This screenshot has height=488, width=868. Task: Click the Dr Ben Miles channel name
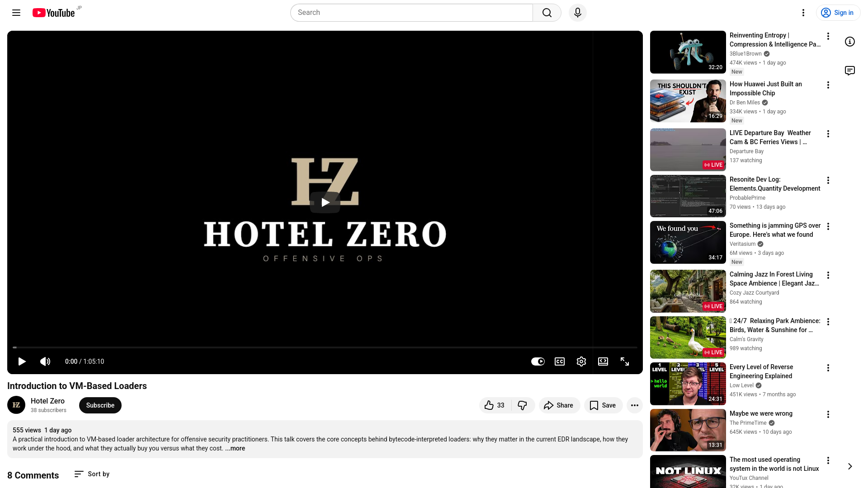[x=745, y=103]
